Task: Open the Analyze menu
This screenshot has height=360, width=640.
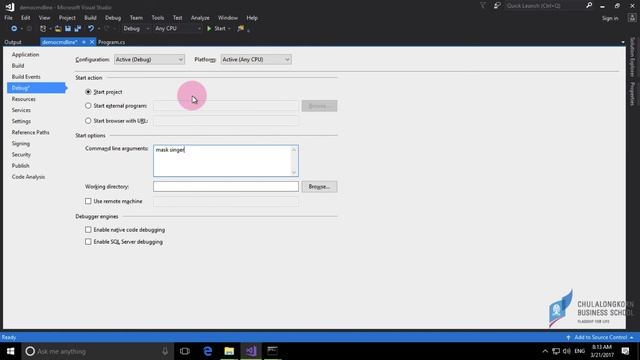Action: tap(200, 18)
